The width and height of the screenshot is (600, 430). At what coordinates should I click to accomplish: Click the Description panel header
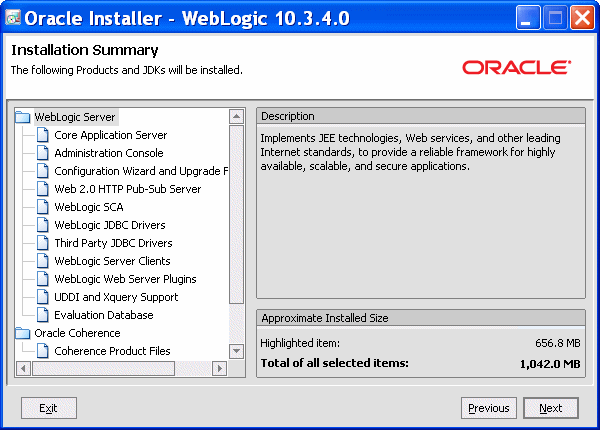click(421, 116)
